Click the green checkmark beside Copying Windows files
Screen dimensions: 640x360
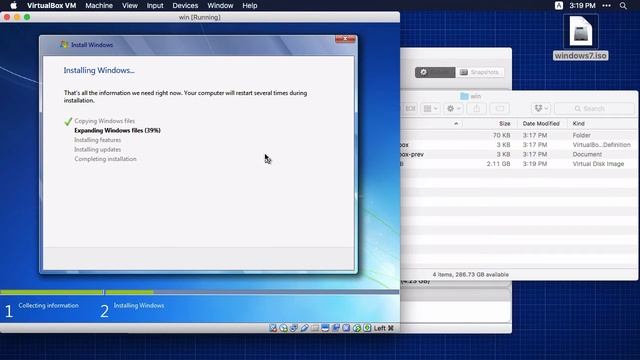tap(68, 121)
